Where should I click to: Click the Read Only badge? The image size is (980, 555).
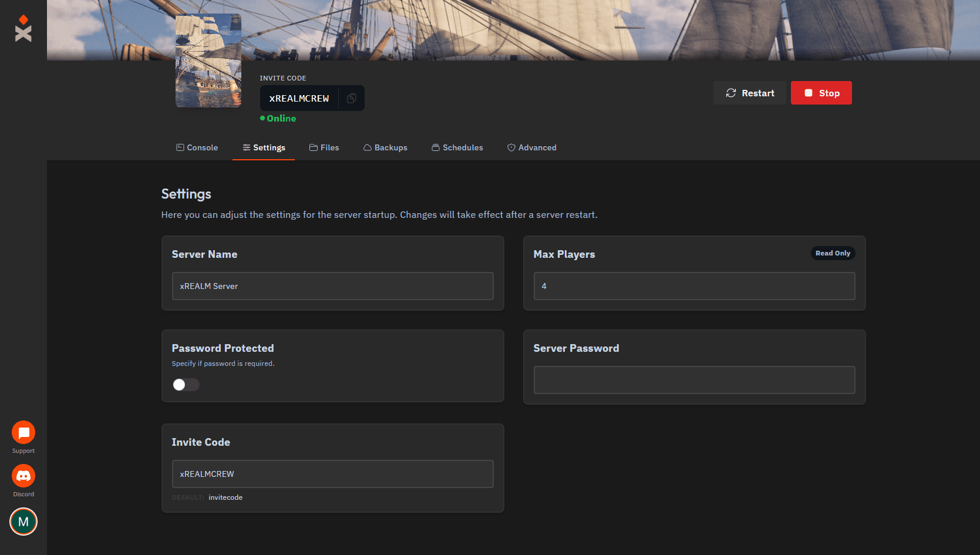[833, 253]
